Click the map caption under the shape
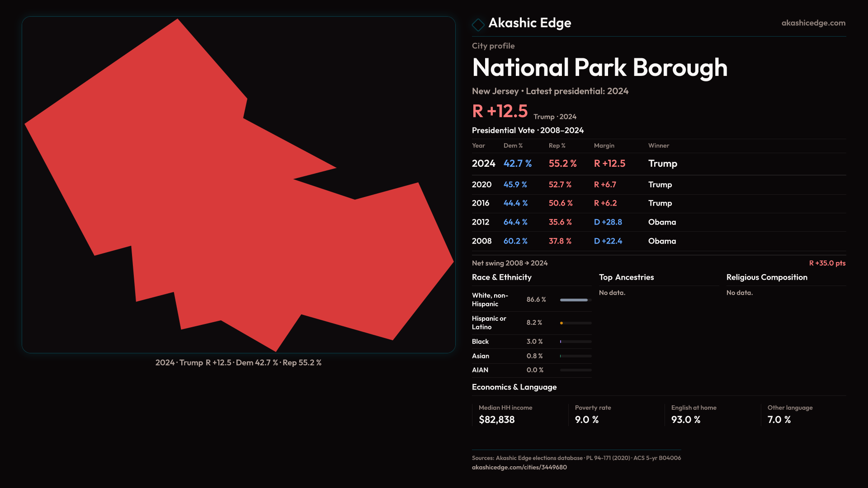Viewport: 868px width, 488px height. pyautogui.click(x=238, y=363)
